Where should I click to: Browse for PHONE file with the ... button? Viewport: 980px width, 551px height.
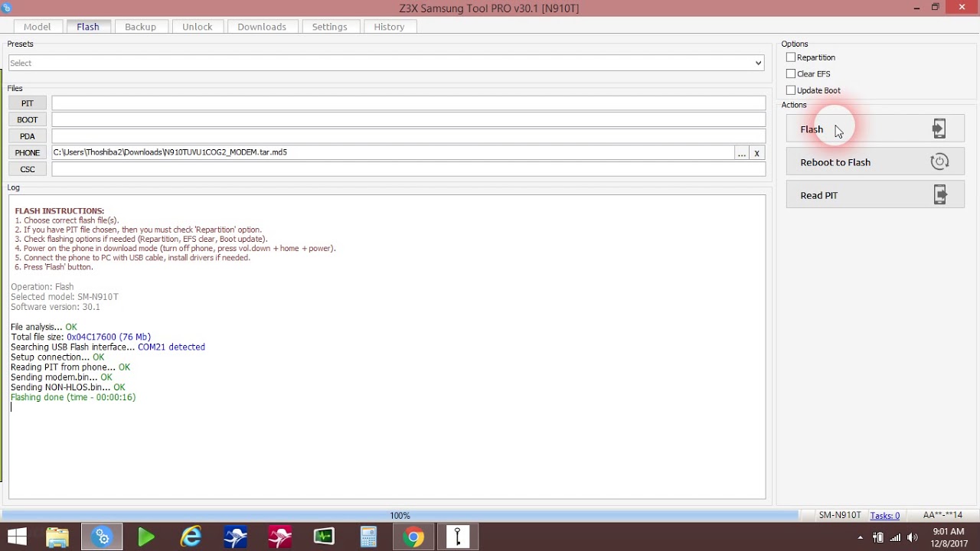point(741,153)
